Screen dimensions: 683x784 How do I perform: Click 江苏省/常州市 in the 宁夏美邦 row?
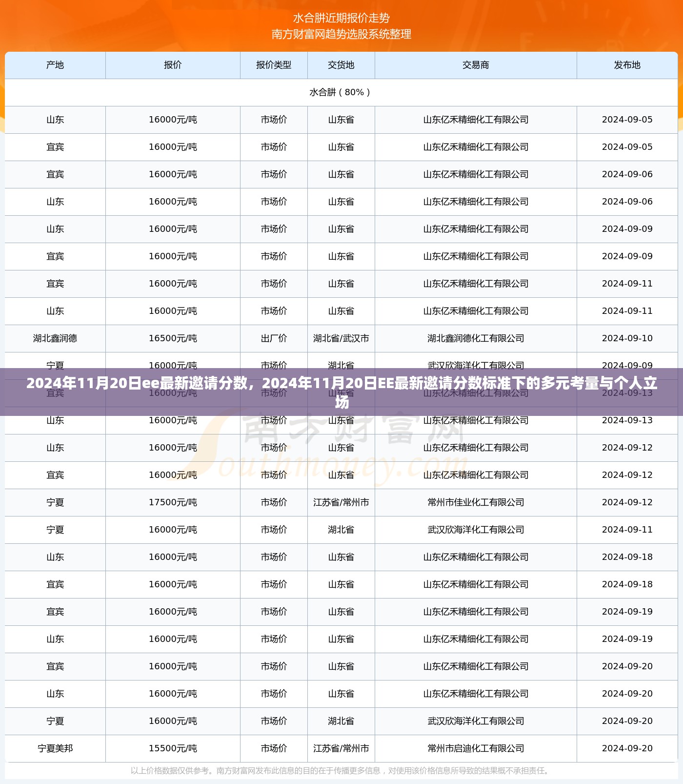[341, 748]
